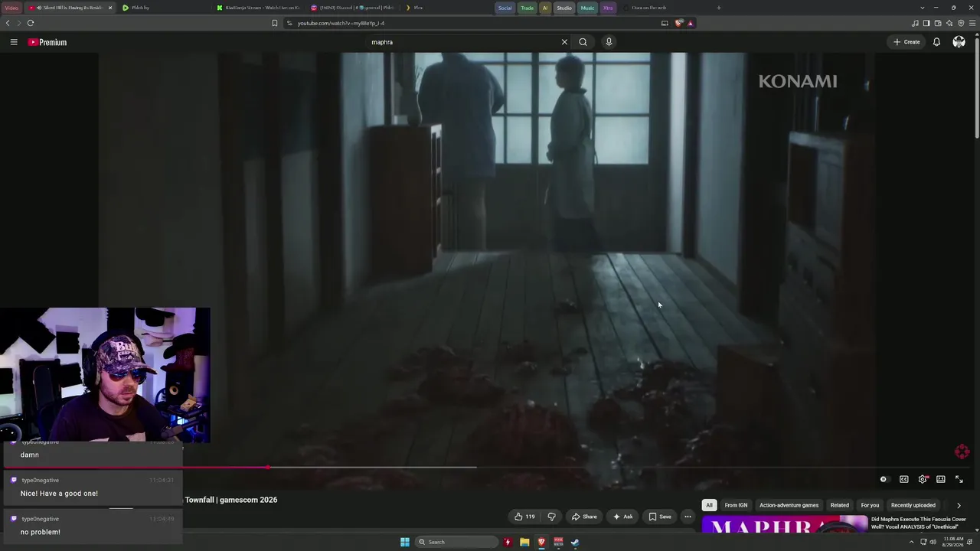Reload the current page
980x551 pixels.
point(31,23)
